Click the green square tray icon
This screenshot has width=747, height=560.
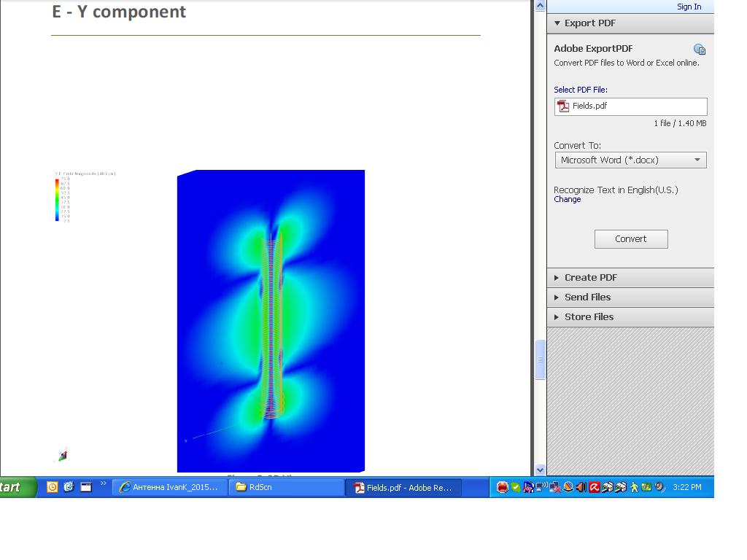(x=646, y=486)
